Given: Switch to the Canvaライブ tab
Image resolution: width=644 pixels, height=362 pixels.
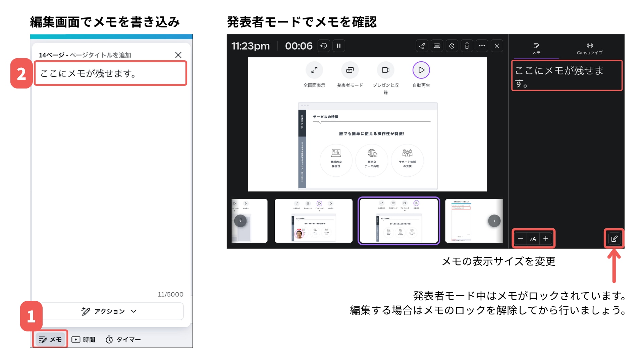Looking at the screenshot, I should (x=590, y=49).
